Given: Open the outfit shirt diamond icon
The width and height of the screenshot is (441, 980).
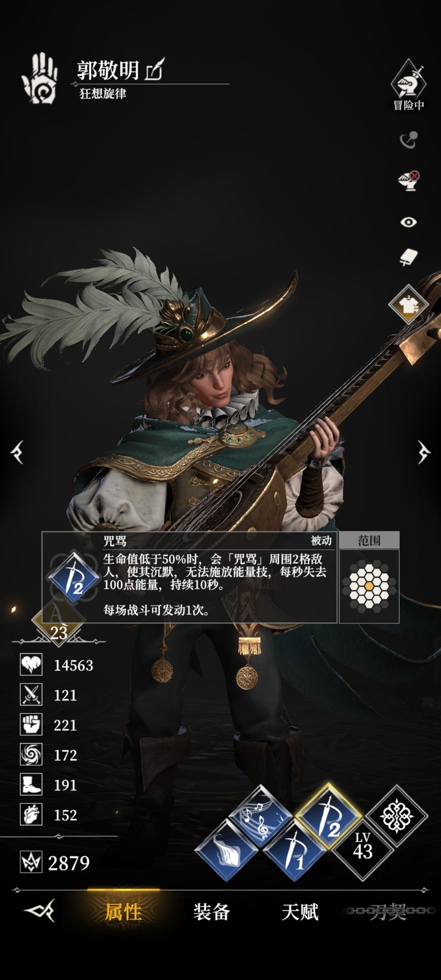Looking at the screenshot, I should tap(408, 304).
